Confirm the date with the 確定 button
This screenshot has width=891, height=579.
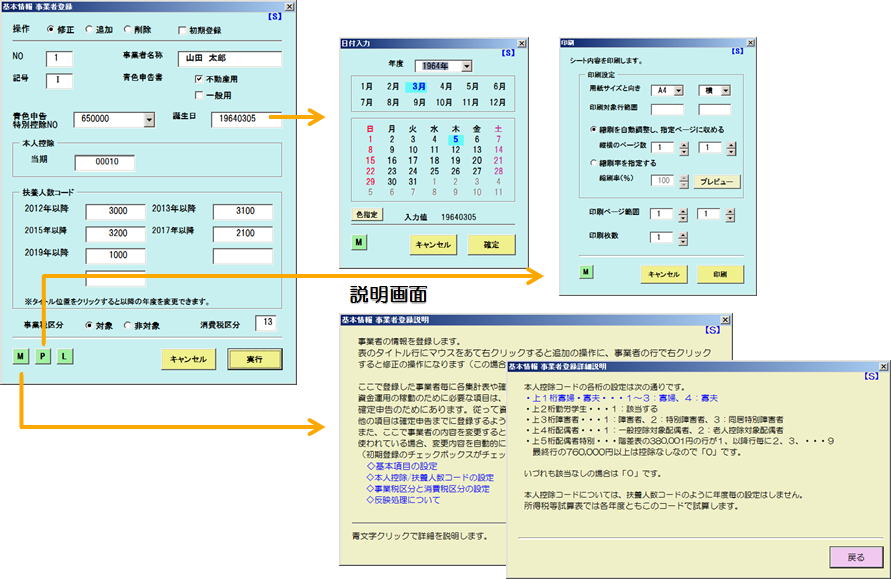(492, 244)
